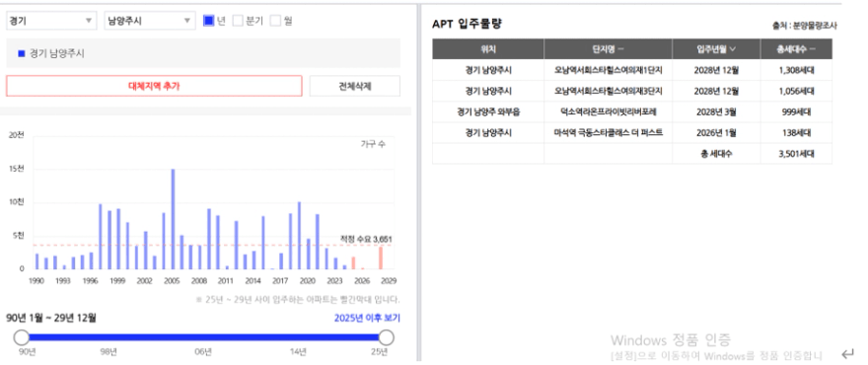Select the 마석역 극동스타클래스 더 퍼스트 row

coord(632,133)
